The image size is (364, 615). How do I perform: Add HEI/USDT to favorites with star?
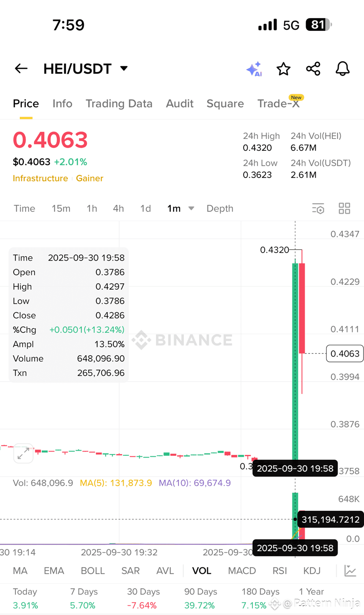tap(284, 69)
